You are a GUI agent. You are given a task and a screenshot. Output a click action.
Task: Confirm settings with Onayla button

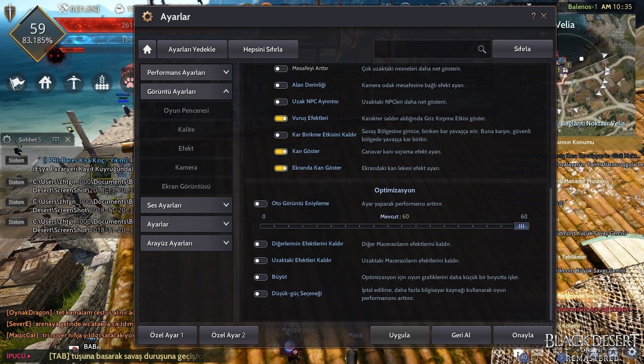(523, 335)
